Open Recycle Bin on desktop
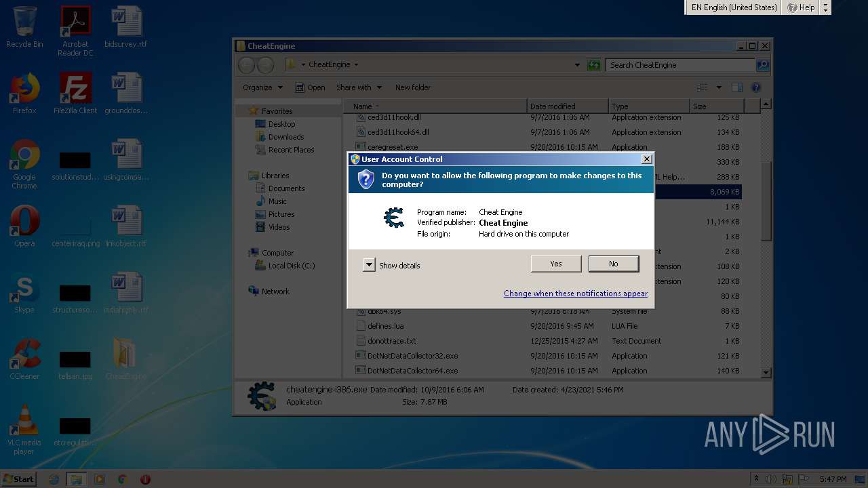 point(24,27)
